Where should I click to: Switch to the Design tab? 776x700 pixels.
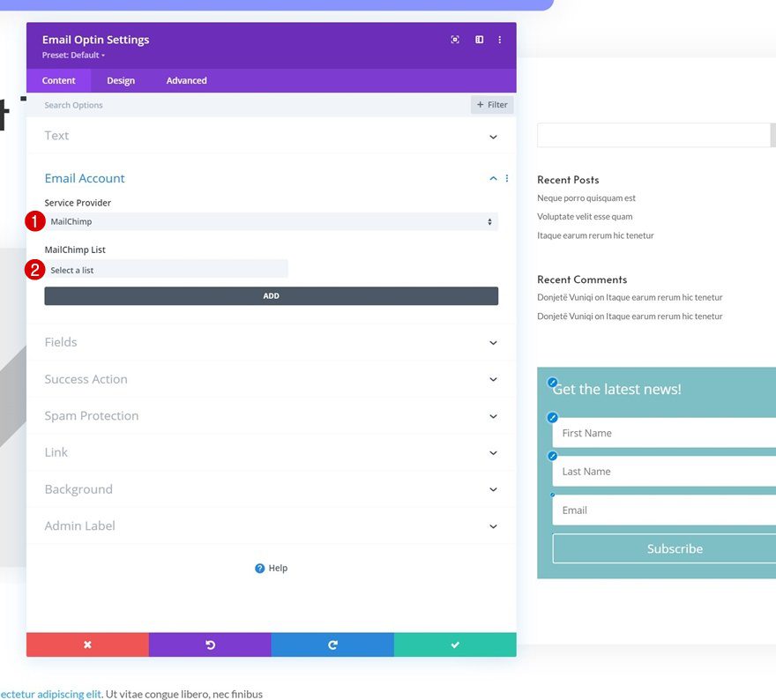121,80
